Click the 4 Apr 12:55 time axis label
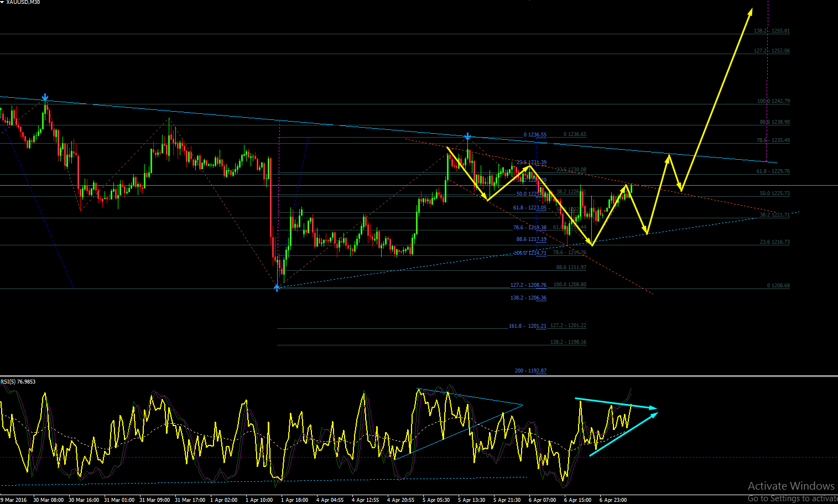The image size is (838, 504). click(365, 500)
